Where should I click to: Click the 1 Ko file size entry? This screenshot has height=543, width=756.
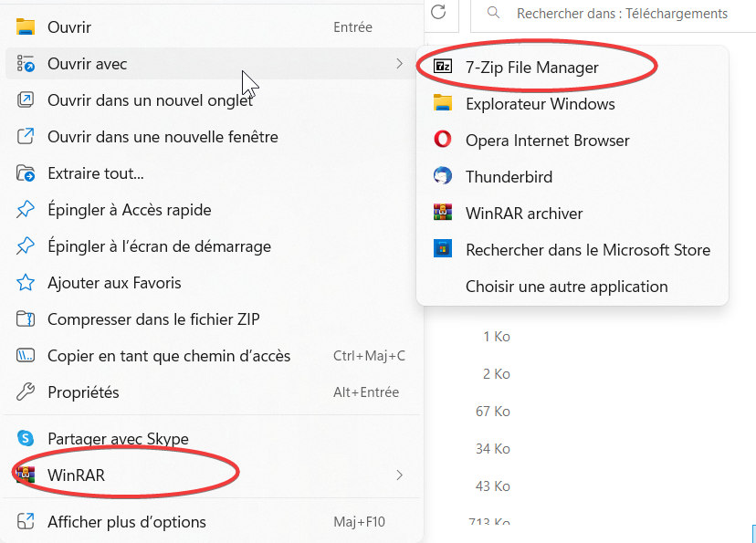point(497,337)
